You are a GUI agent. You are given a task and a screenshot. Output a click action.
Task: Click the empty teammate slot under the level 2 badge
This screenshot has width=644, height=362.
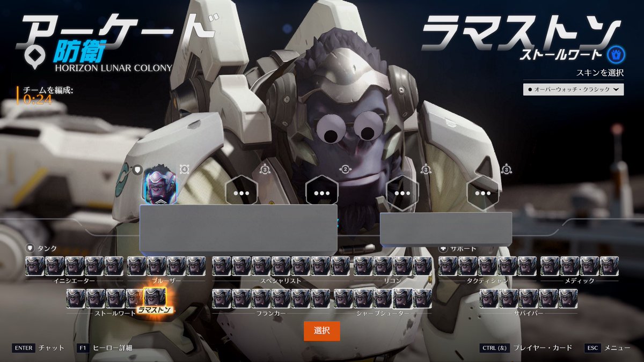pos(321,193)
